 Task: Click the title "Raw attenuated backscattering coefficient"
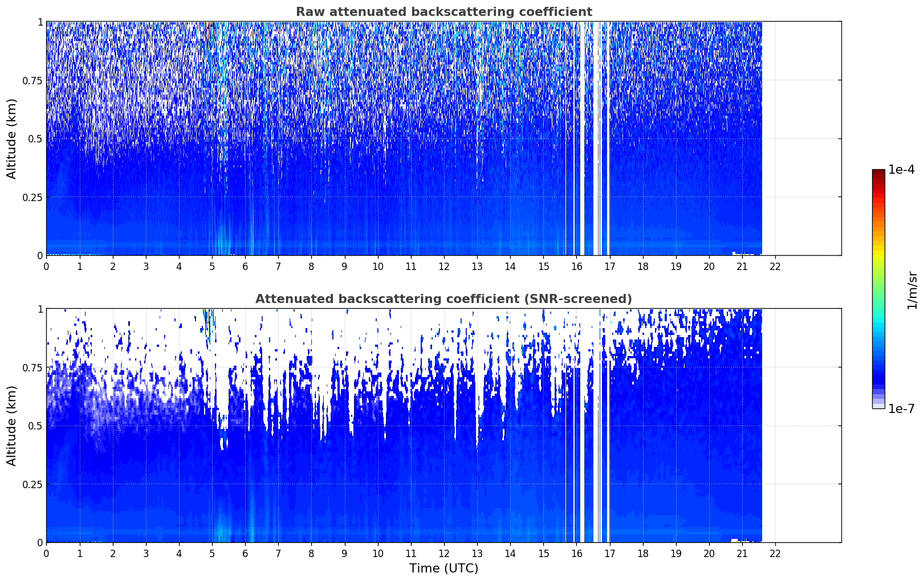[443, 12]
